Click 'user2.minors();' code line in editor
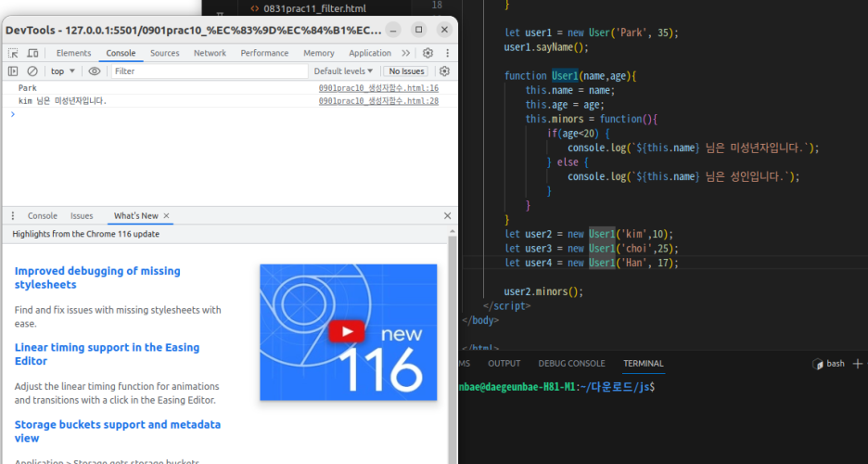Screen dimensions: 868x464 coord(543,291)
